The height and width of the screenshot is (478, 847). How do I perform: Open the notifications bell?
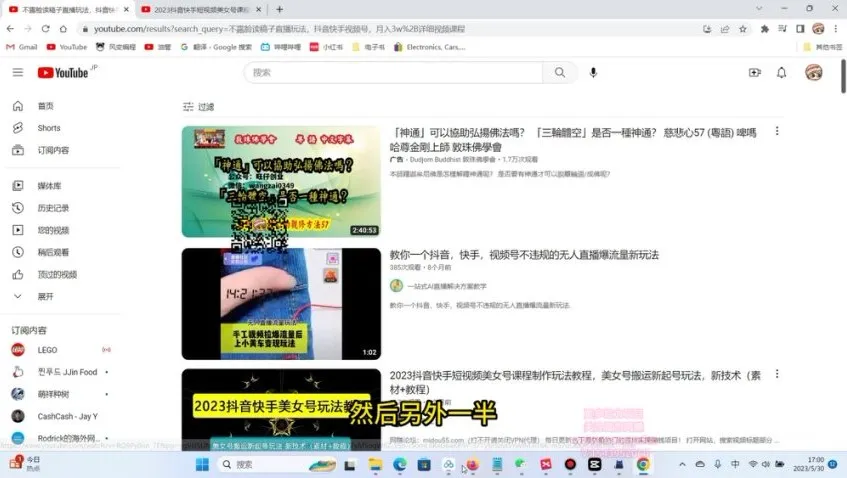pyautogui.click(x=782, y=72)
